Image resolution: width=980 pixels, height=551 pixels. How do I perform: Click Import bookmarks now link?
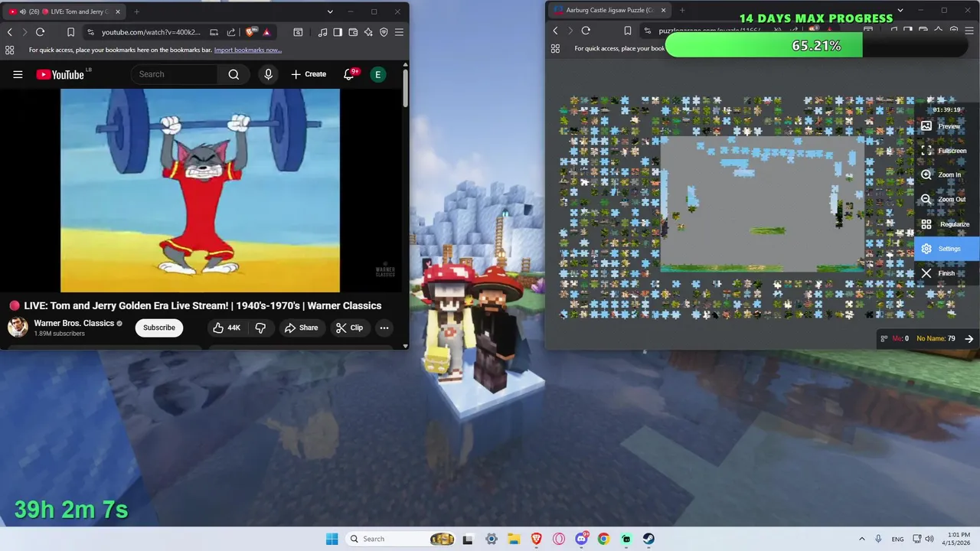tap(248, 50)
